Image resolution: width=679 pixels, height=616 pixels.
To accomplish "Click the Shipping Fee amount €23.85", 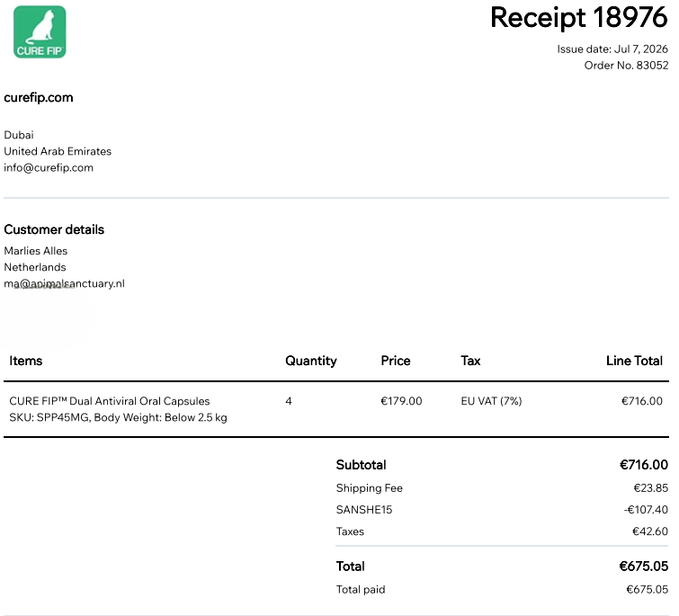I will pyautogui.click(x=650, y=488).
